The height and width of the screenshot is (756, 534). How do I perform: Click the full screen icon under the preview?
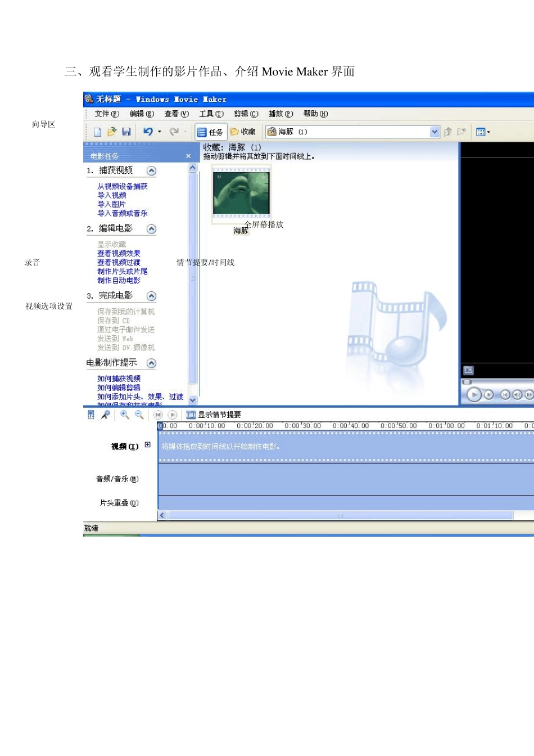point(468,370)
